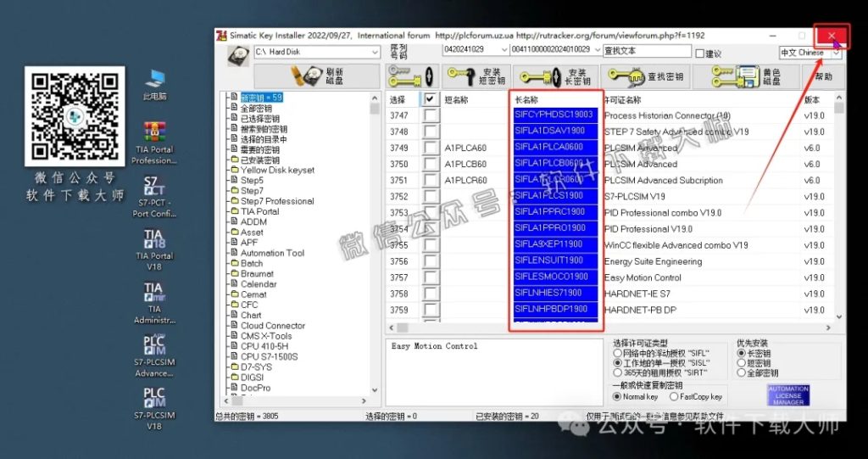This screenshot has width=868, height=459.
Task: Open the CPU S7-1500S tree folder
Action: point(269,356)
